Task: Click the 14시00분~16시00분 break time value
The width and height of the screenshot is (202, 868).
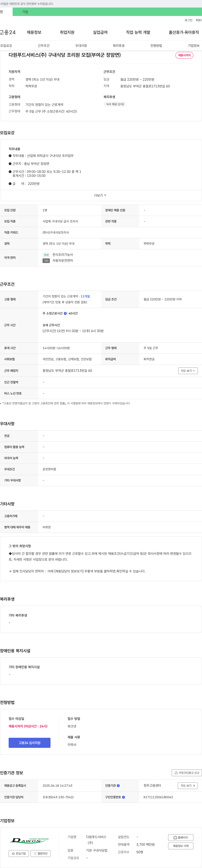Action: tap(56, 348)
